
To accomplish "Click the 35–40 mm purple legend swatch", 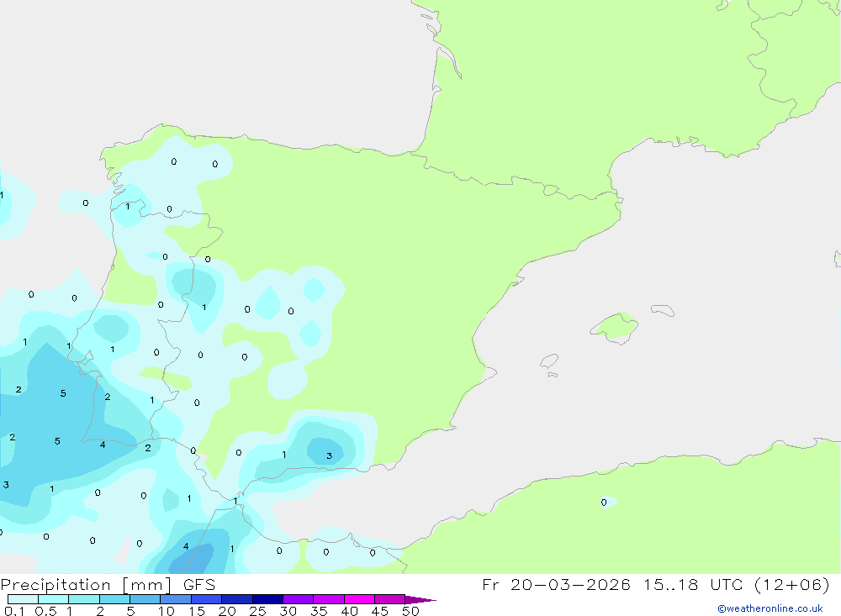I will (x=329, y=599).
